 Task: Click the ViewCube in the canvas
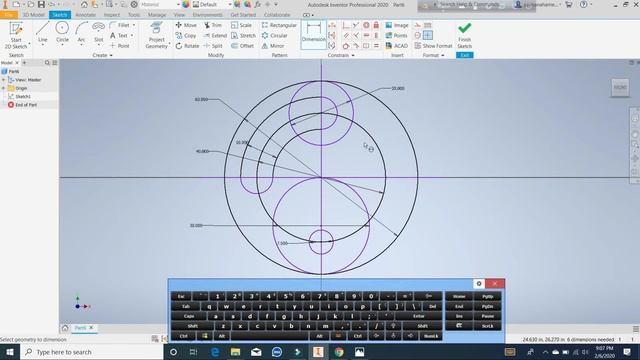coord(620,87)
